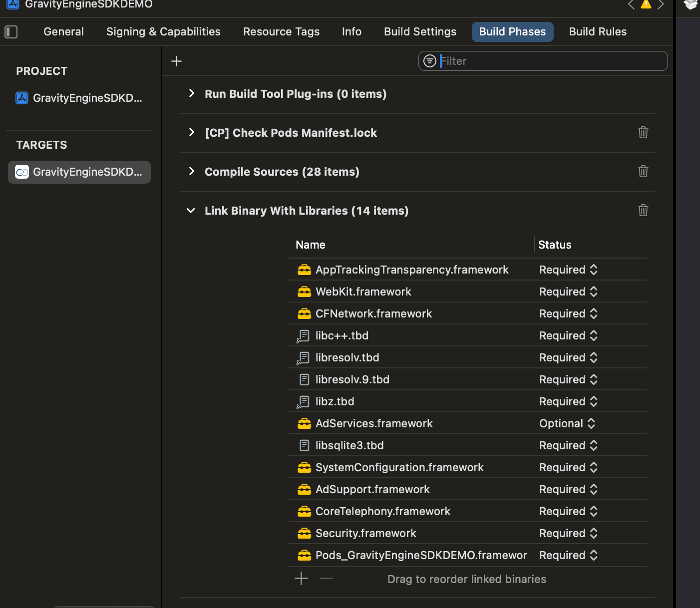
Task: Change CoreTelephony.framework status popup
Action: click(568, 512)
